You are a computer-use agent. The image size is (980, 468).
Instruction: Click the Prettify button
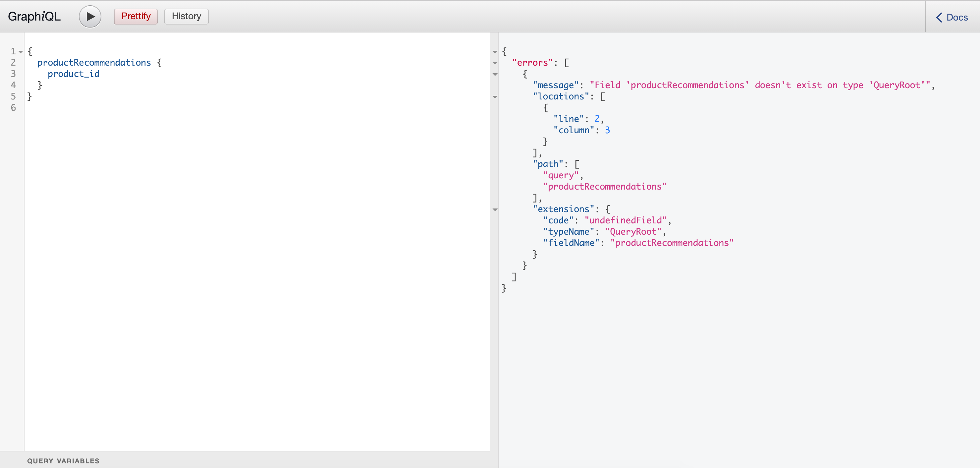tap(136, 16)
